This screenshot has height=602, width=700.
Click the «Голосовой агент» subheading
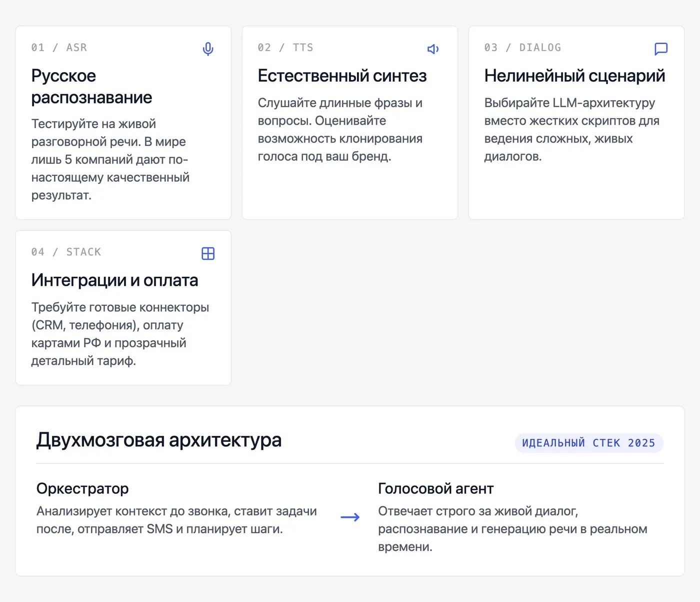point(436,488)
